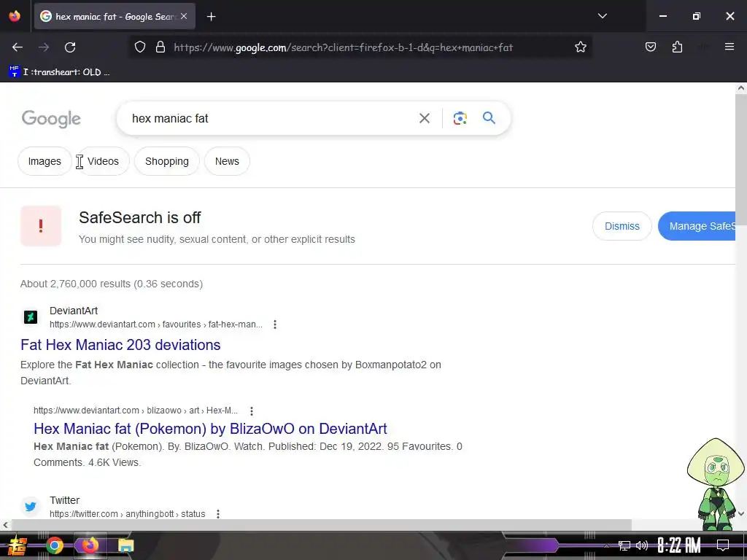
Task: Switch to the Images filter
Action: (x=44, y=161)
